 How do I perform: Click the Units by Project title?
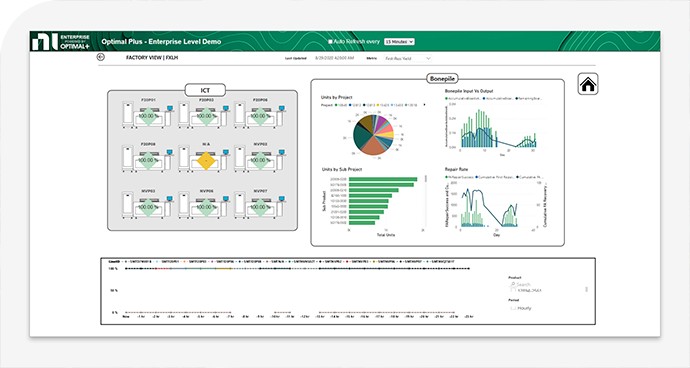(x=337, y=97)
